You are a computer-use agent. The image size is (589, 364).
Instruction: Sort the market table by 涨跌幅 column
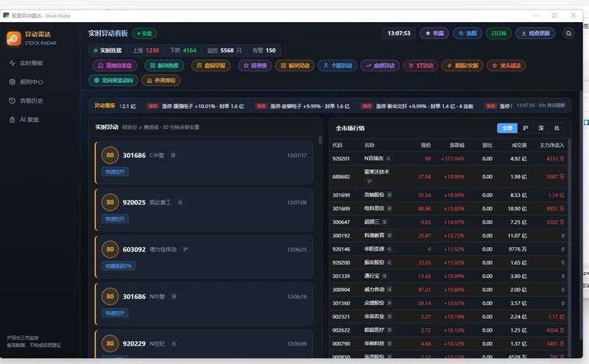(456, 145)
